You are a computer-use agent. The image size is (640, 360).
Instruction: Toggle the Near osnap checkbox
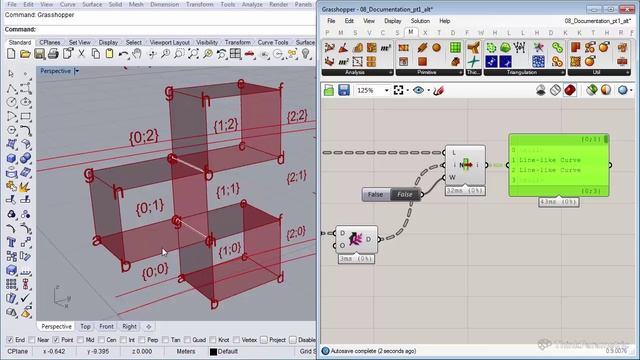point(32,340)
